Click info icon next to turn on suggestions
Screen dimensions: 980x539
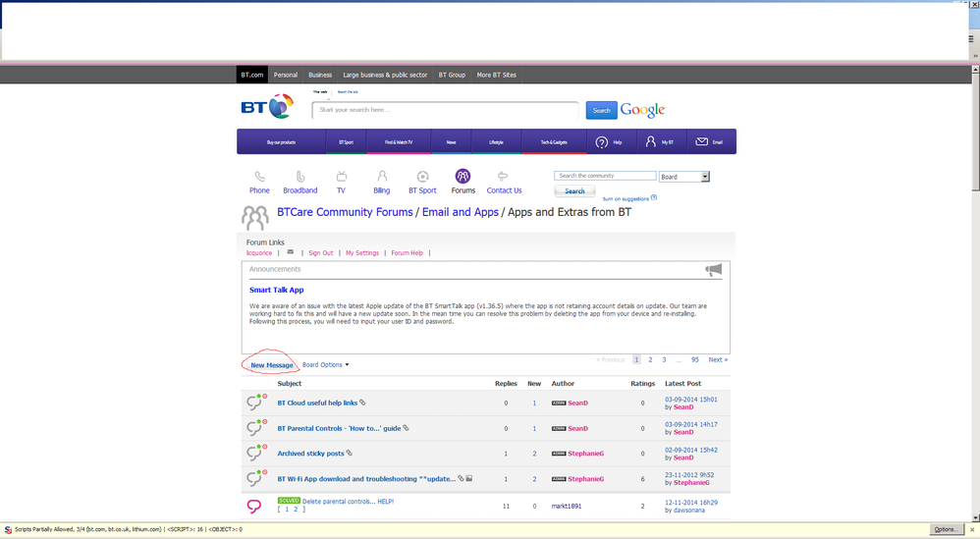click(654, 197)
